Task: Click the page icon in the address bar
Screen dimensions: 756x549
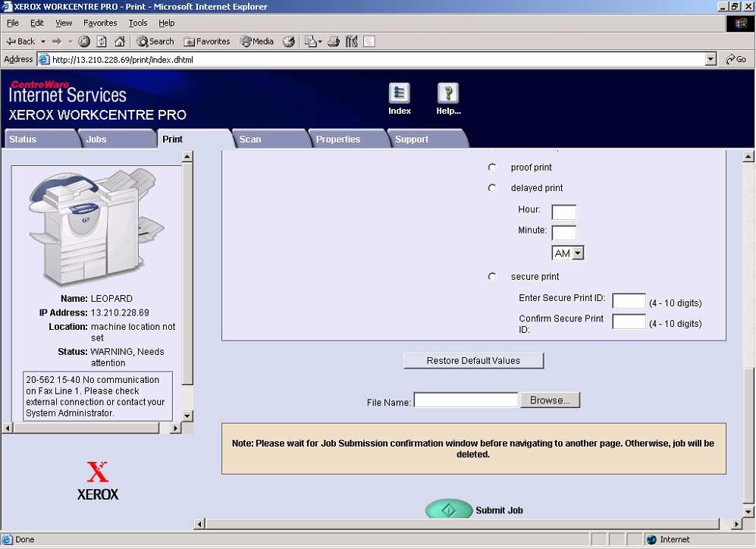Action: [44, 59]
